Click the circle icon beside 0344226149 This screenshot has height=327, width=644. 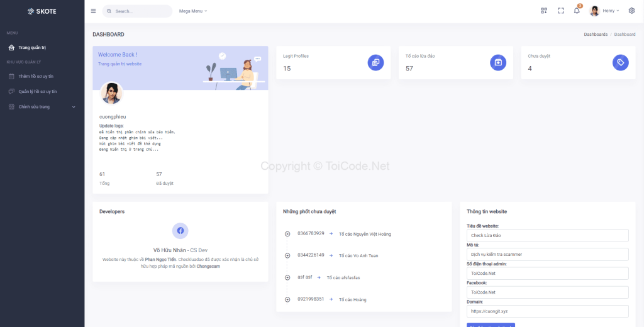(x=287, y=255)
